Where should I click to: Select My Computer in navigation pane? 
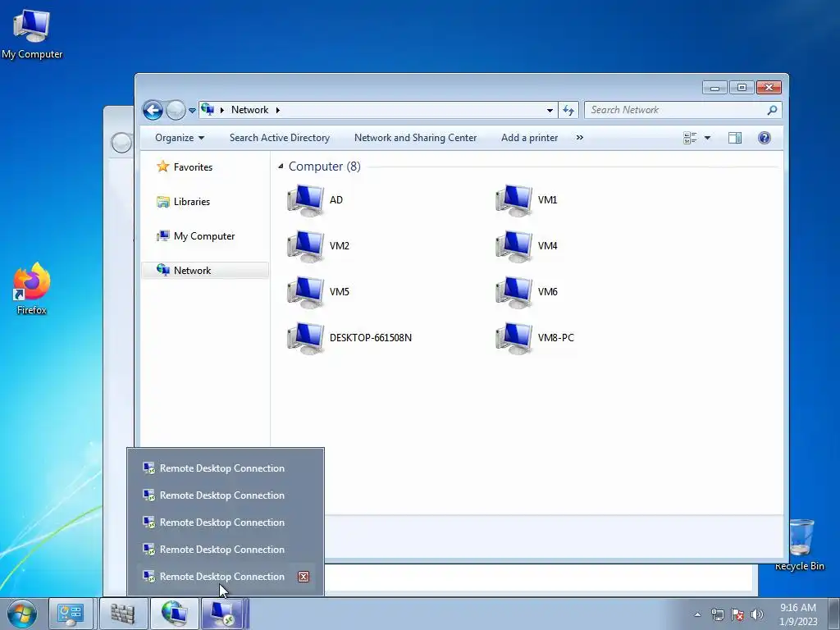click(195, 236)
